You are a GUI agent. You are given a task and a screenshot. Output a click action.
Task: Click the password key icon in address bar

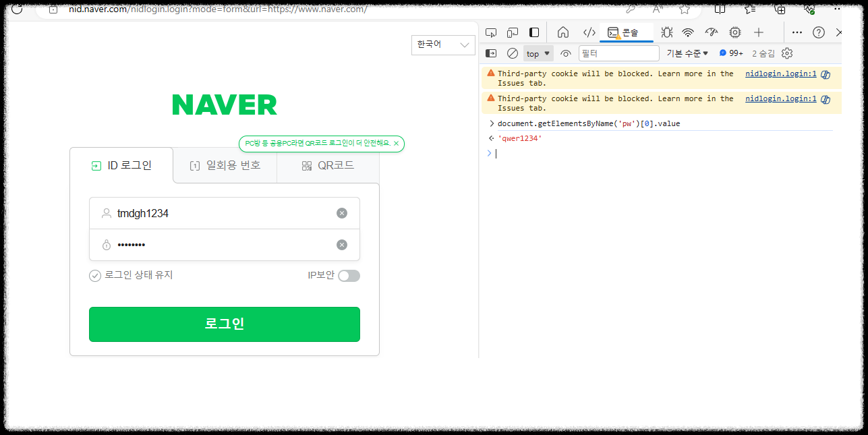[x=631, y=9]
